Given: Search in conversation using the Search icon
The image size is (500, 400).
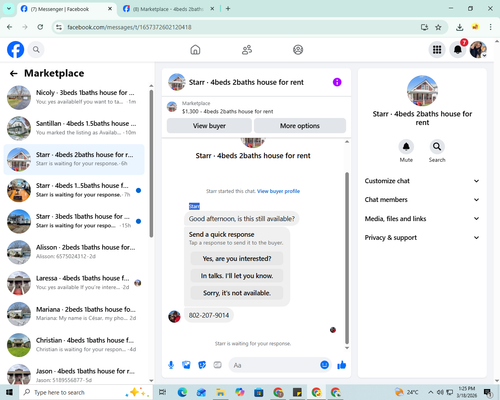Looking at the screenshot, I should [437, 147].
